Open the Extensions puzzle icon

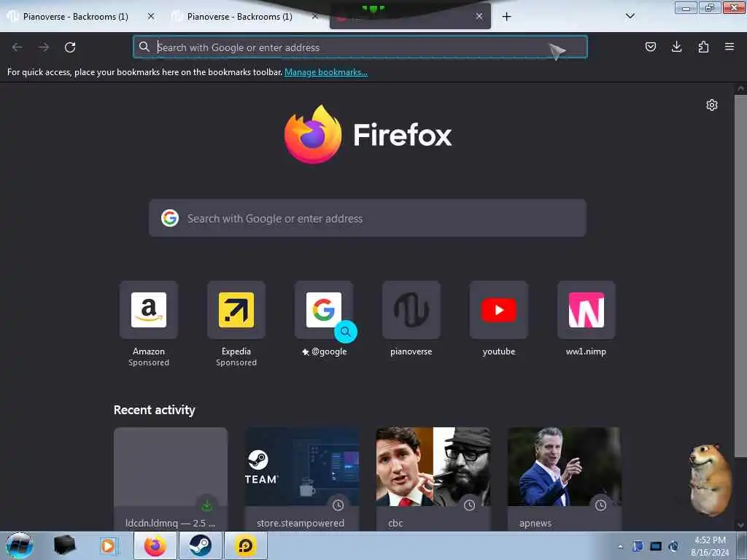click(x=703, y=47)
